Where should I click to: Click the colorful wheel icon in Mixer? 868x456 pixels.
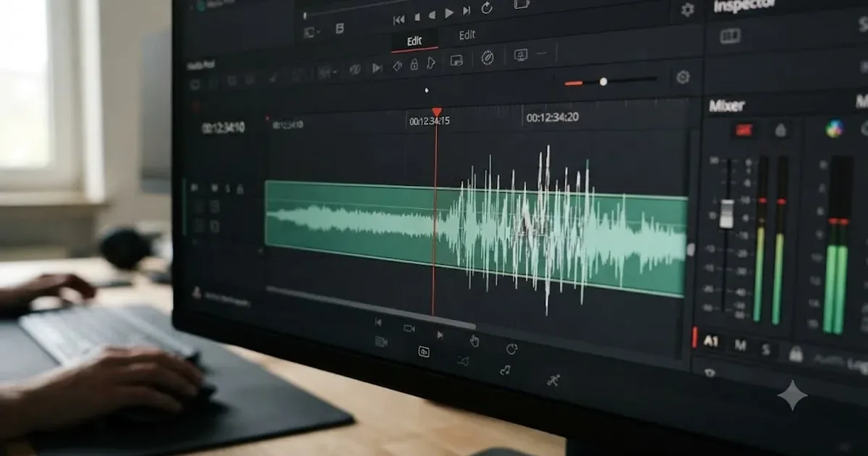click(835, 129)
